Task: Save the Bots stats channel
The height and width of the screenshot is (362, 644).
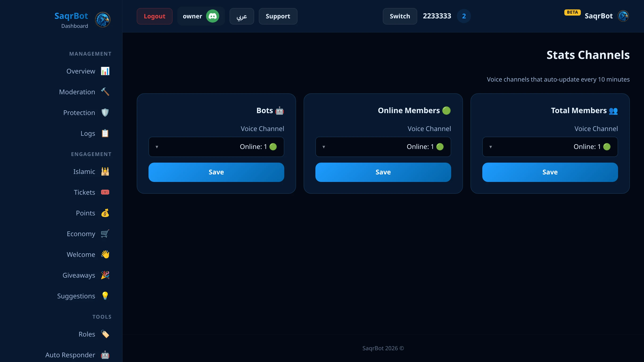Action: coord(216,172)
